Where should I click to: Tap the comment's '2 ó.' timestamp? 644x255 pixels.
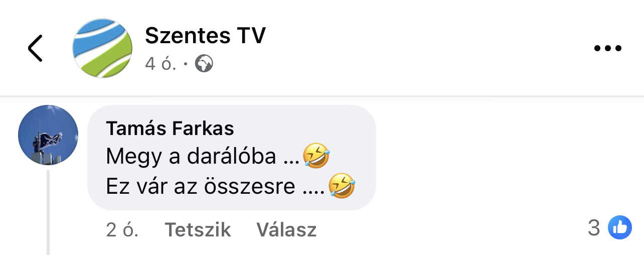(122, 230)
